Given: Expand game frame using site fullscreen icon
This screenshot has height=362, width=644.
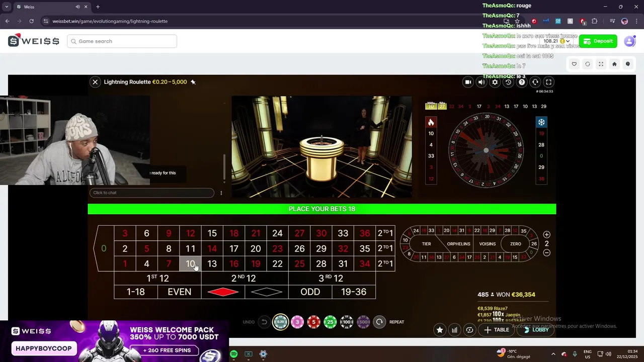Looking at the screenshot, I should pos(601,64).
